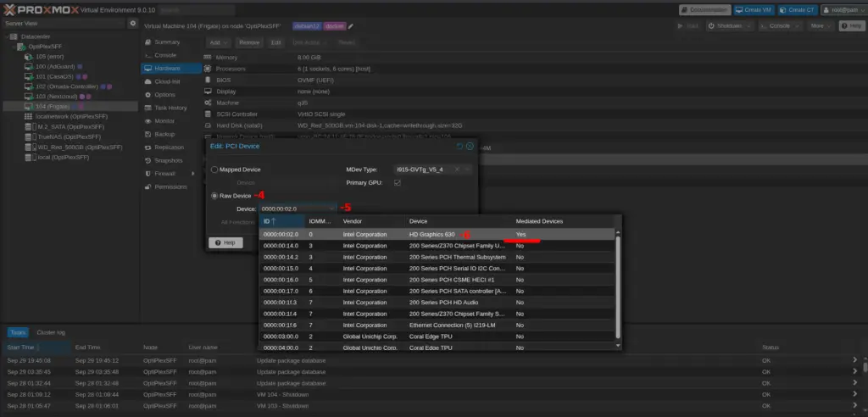Open the More actions dropdown
The height and width of the screenshot is (417, 868).
click(x=819, y=26)
